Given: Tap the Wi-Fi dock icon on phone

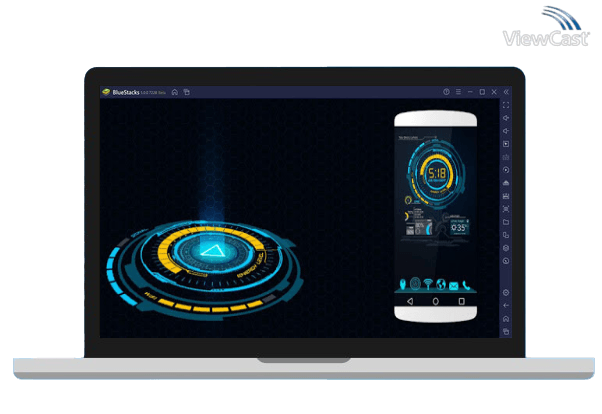Looking at the screenshot, I should [x=428, y=285].
